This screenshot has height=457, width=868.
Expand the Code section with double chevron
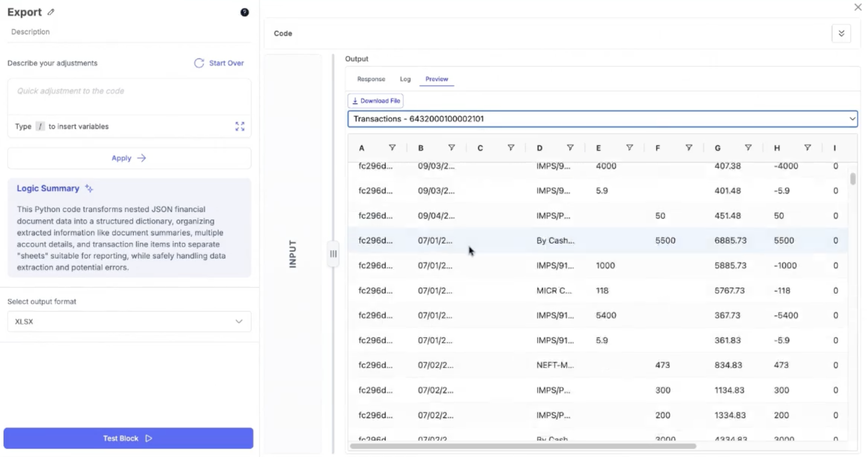841,33
